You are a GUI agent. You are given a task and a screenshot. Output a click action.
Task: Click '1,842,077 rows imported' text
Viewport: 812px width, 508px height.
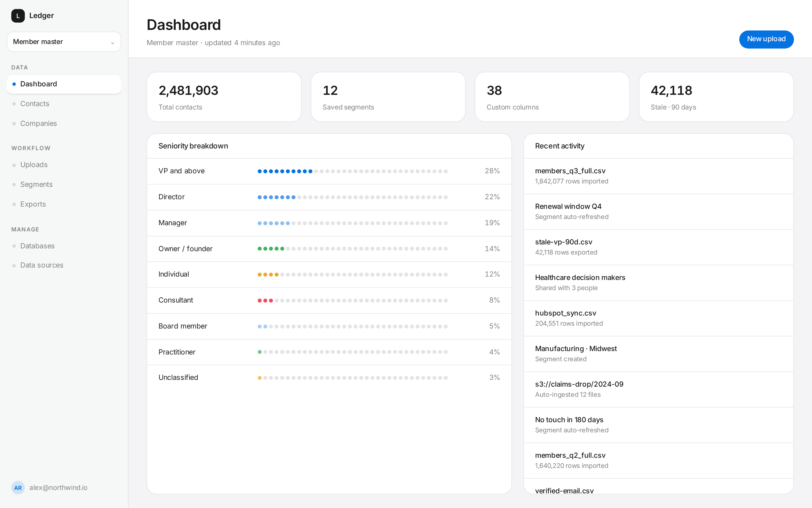pyautogui.click(x=572, y=181)
